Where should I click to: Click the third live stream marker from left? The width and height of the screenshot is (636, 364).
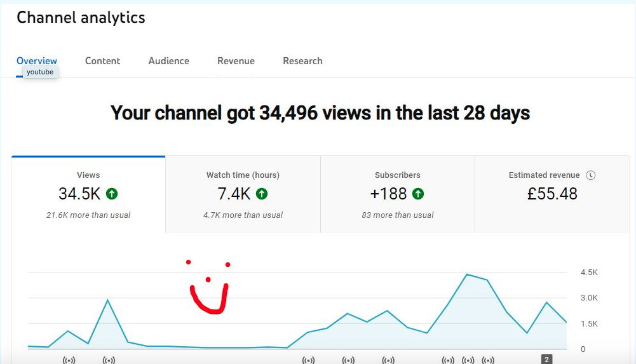coord(308,360)
